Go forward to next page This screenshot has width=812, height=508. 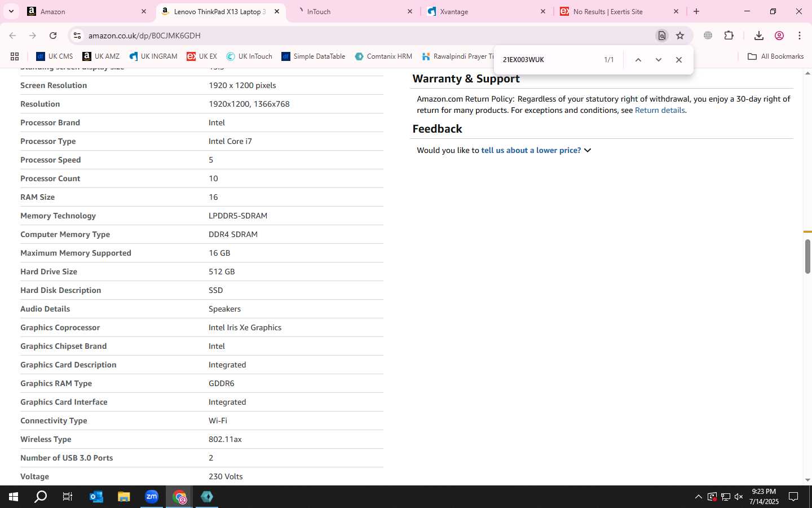click(33, 36)
